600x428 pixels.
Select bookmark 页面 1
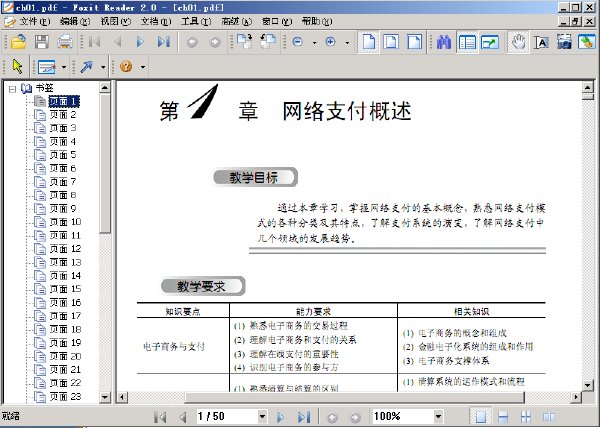(64, 101)
